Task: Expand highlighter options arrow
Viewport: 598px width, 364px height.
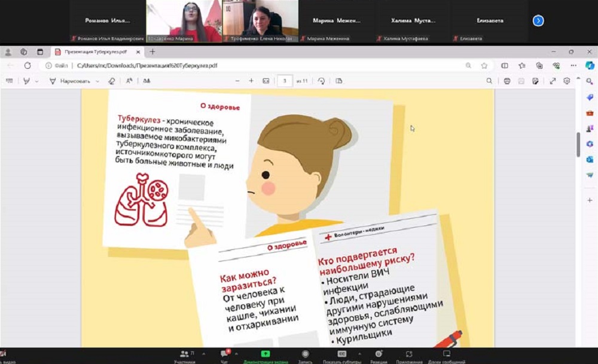Action: [37, 81]
